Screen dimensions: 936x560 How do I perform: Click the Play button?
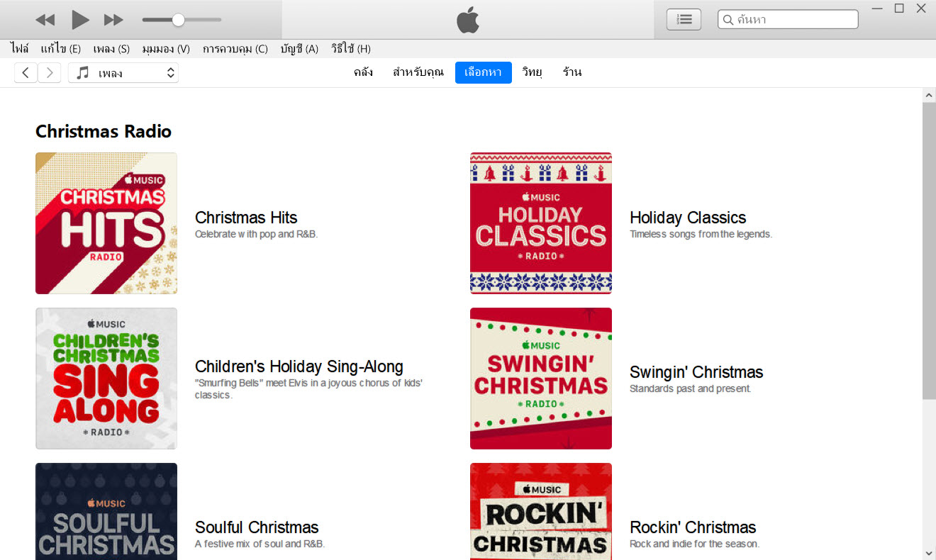81,20
